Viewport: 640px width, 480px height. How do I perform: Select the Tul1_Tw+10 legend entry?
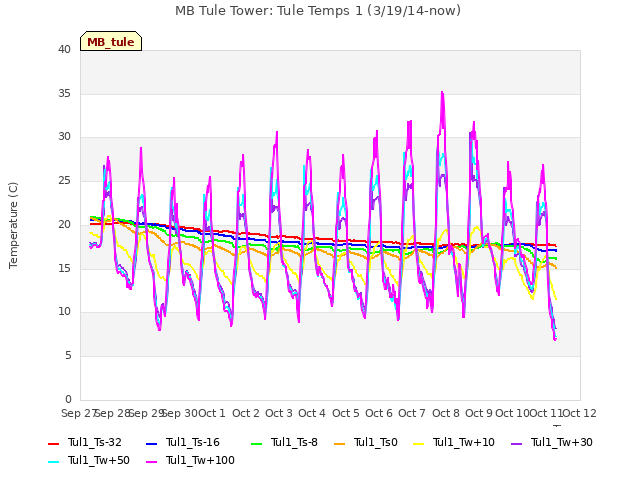point(453,442)
